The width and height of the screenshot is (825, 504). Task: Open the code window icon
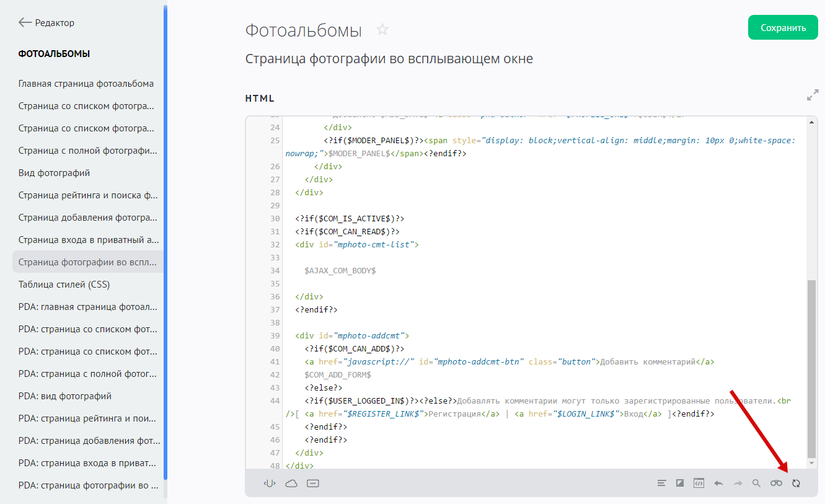tap(699, 484)
